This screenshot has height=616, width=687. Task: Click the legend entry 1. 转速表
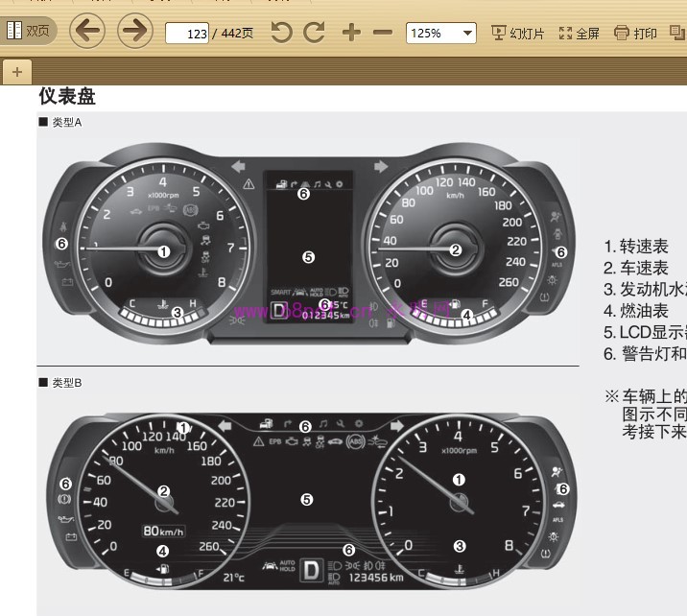636,248
